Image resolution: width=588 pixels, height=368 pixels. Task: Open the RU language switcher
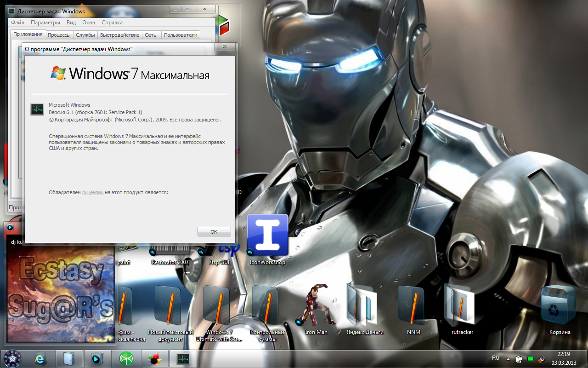coord(496,358)
